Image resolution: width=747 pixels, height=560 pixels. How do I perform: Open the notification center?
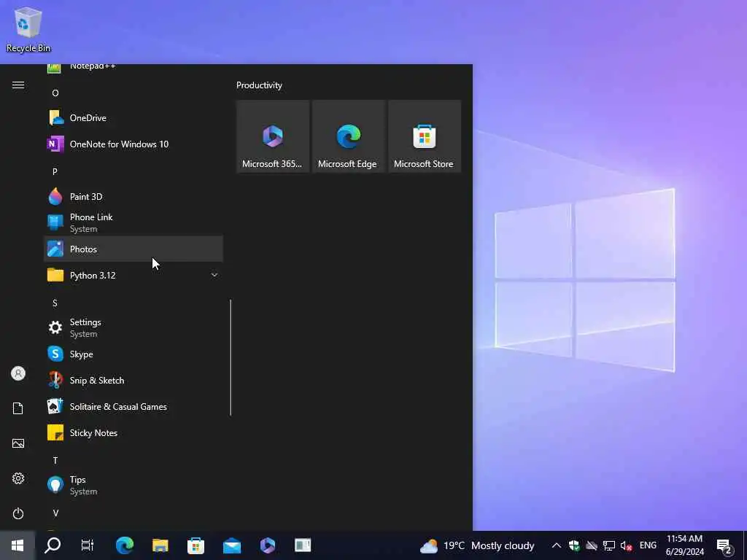[724, 546]
